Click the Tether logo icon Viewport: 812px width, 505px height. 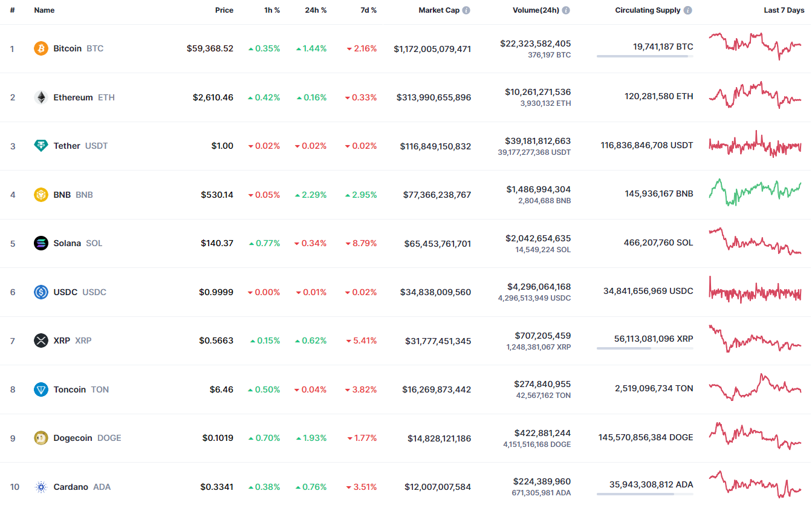coord(41,146)
